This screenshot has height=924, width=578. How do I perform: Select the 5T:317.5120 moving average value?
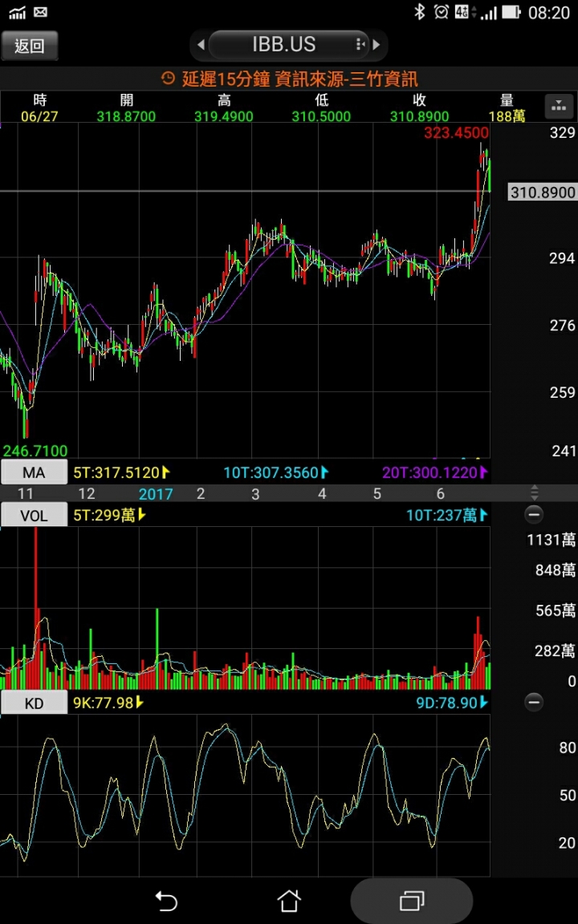[122, 472]
